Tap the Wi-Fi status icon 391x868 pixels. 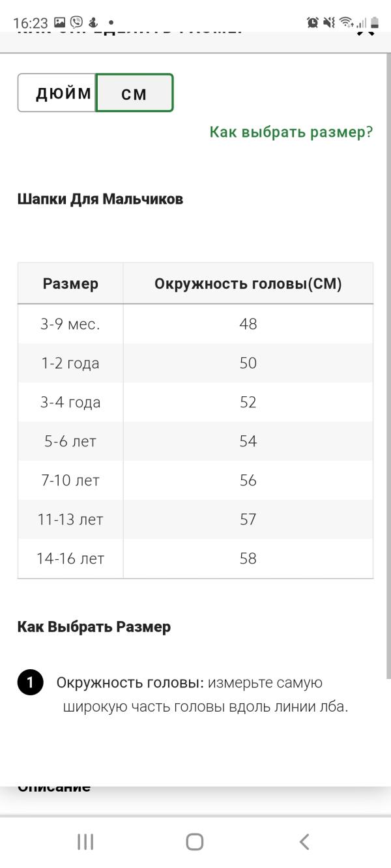[346, 22]
